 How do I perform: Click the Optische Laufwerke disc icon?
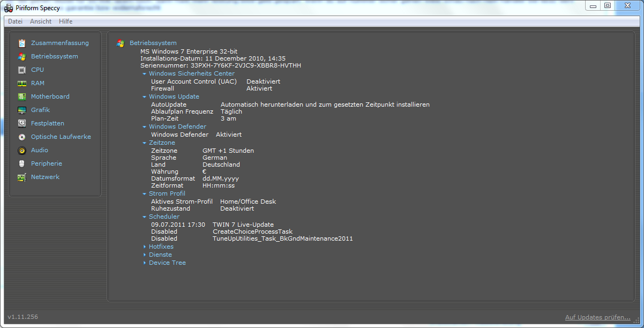click(21, 137)
